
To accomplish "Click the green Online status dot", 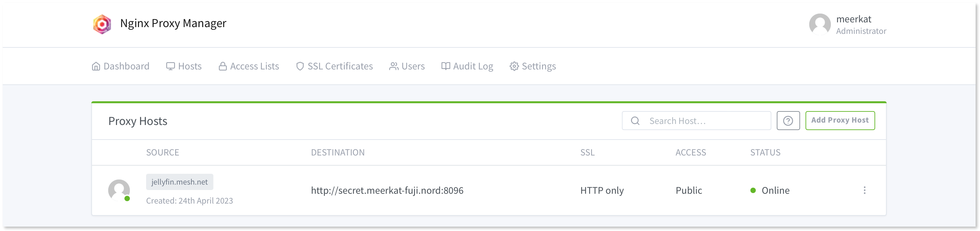I will pos(754,190).
